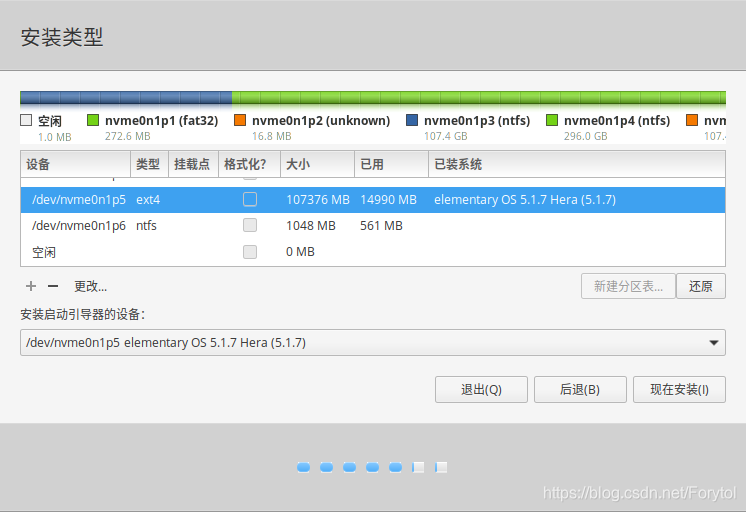Image resolution: width=746 pixels, height=512 pixels.
Task: Click the 退出(Q) quit button
Action: (481, 390)
